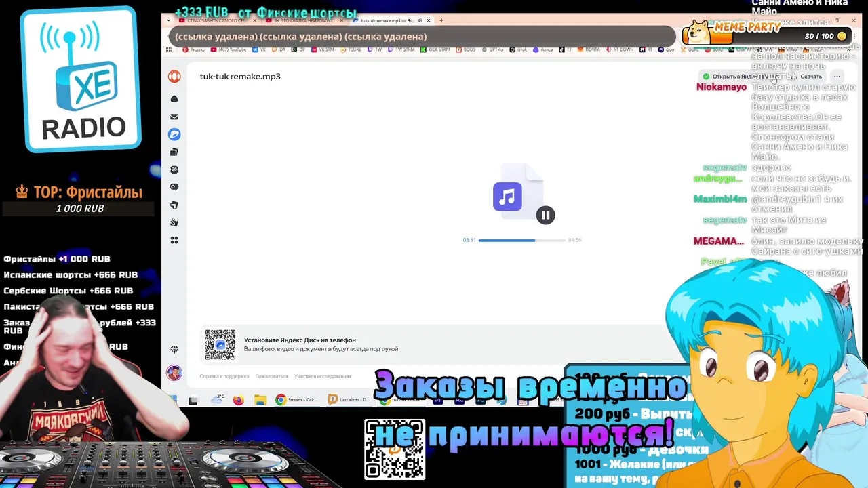Viewport: 868px width, 488px height.
Task: Open the Last alerts taskbar window
Action: pos(349,400)
